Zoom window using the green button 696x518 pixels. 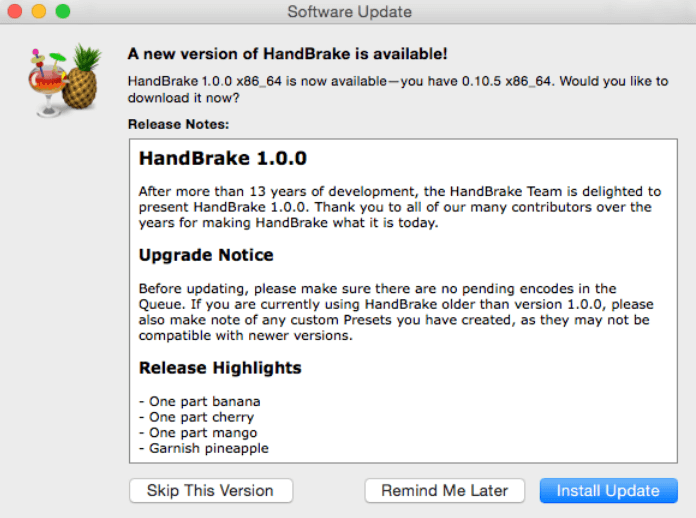click(63, 11)
